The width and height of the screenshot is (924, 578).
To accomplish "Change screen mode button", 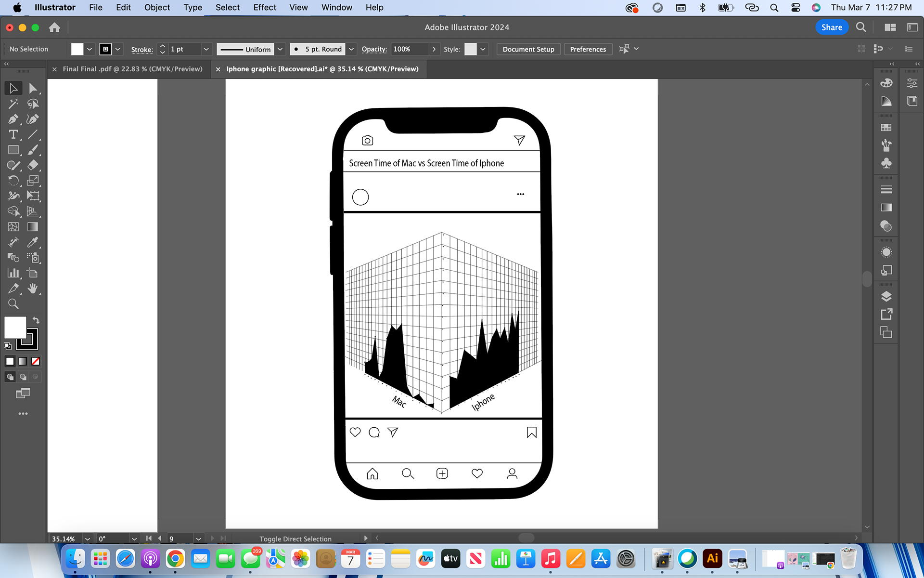I will (23, 394).
